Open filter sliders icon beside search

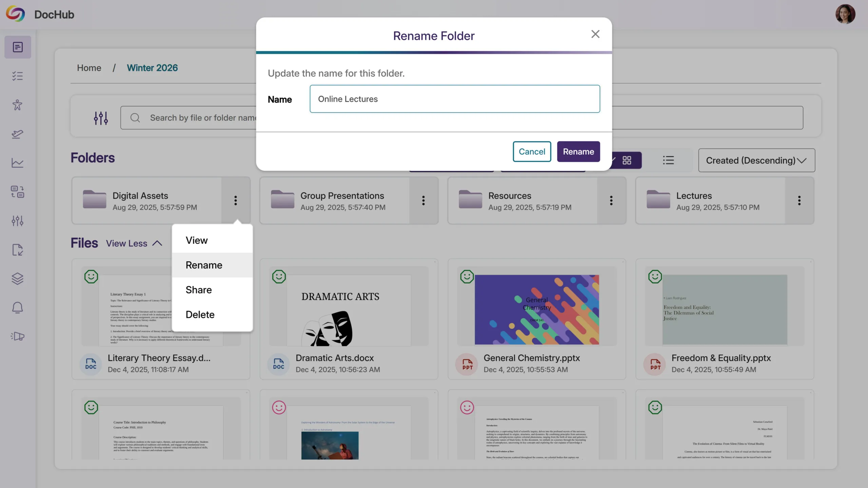(x=101, y=118)
